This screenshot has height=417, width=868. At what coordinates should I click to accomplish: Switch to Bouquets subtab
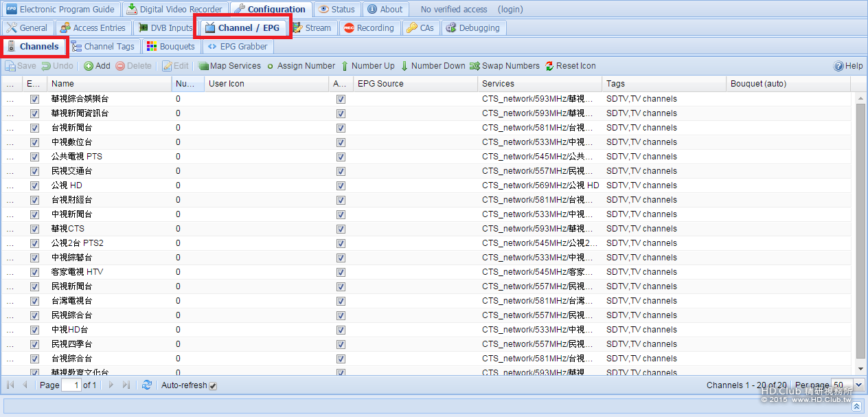pyautogui.click(x=171, y=47)
